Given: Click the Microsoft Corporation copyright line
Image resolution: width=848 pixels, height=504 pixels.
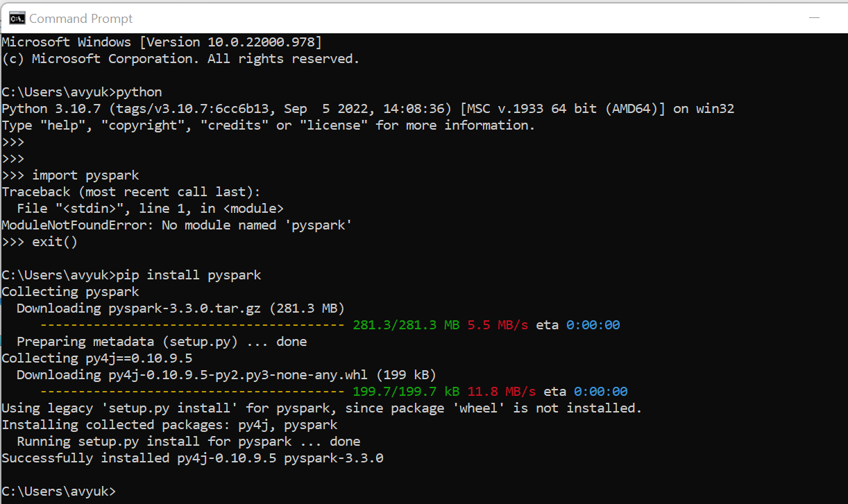Looking at the screenshot, I should pos(180,59).
